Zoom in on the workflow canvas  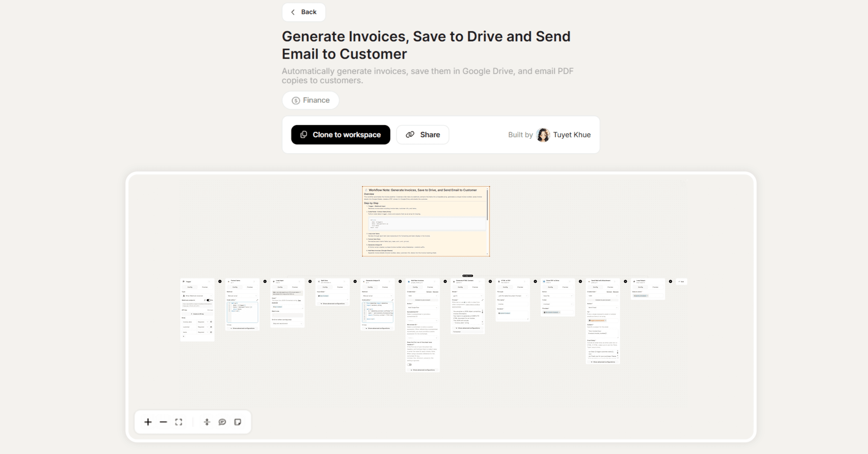(x=148, y=422)
